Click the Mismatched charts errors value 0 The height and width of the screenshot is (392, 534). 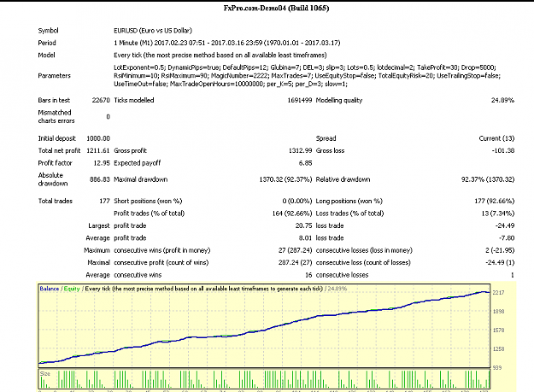[x=108, y=117]
